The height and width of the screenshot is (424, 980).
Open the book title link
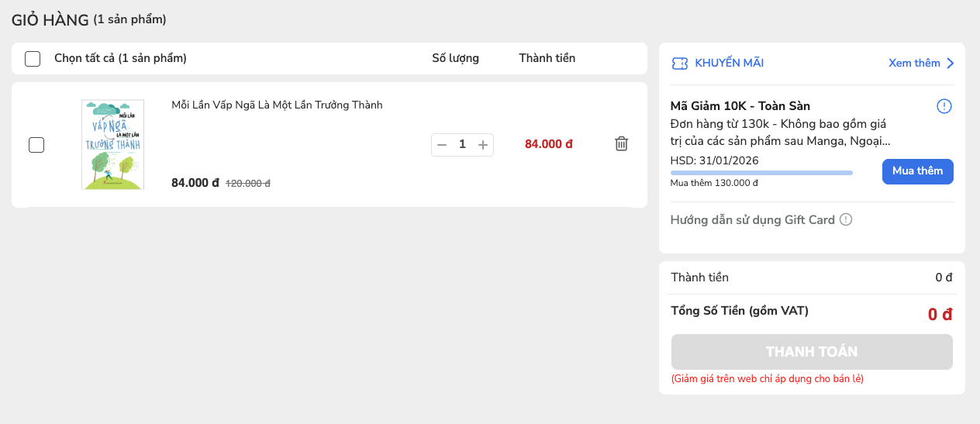tap(277, 105)
